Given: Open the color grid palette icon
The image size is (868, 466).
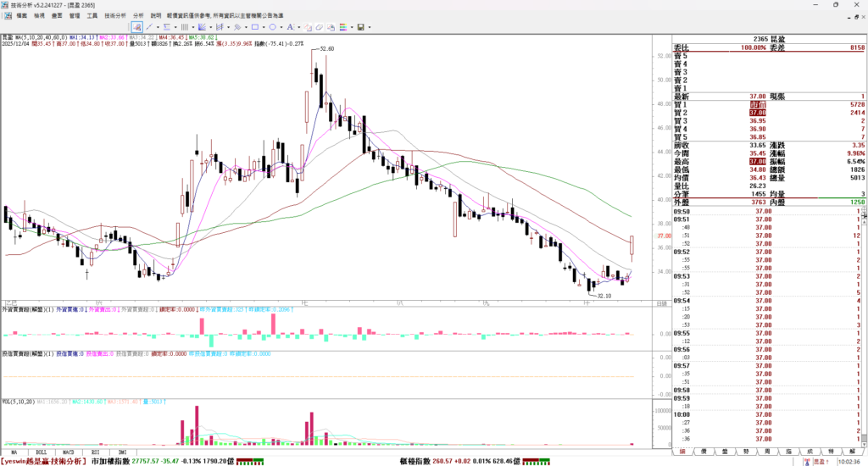Looking at the screenshot, I should coord(343,27).
